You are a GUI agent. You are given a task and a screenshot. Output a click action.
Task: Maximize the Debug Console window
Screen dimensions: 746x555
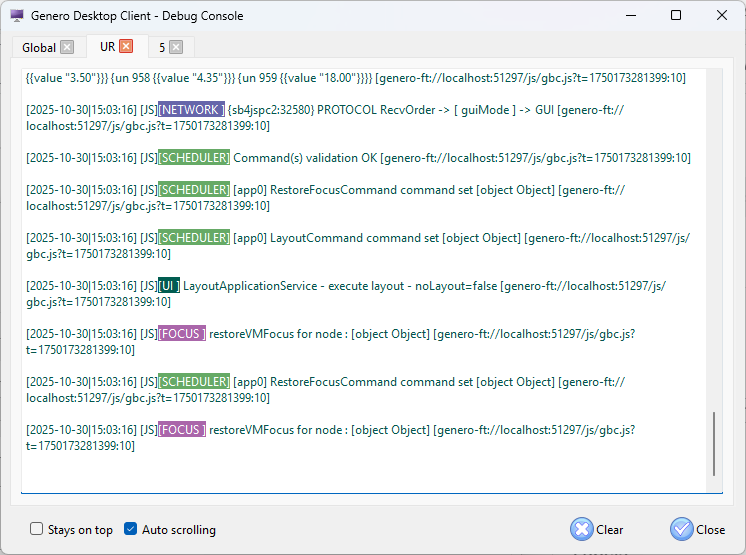(676, 16)
